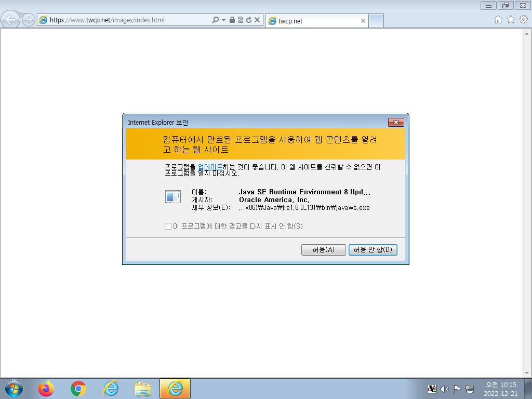Minimize the Internet Explorer window
The image size is (532, 399).
click(488, 5)
